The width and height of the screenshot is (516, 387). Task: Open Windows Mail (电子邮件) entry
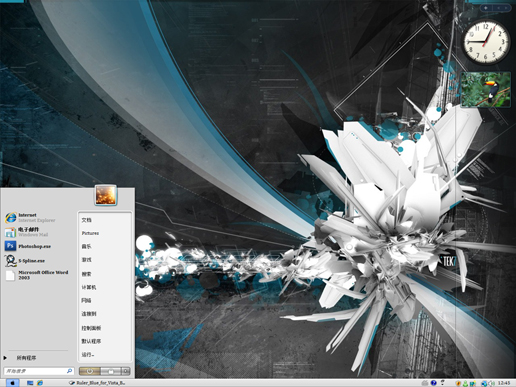tap(27, 232)
